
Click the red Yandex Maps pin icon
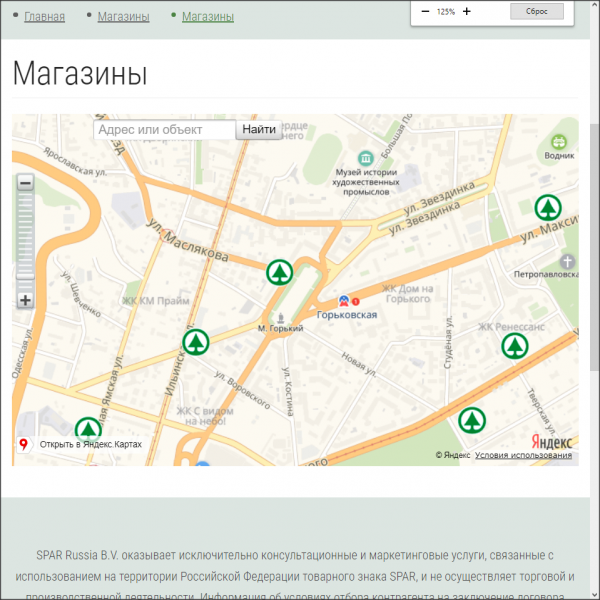(24, 444)
